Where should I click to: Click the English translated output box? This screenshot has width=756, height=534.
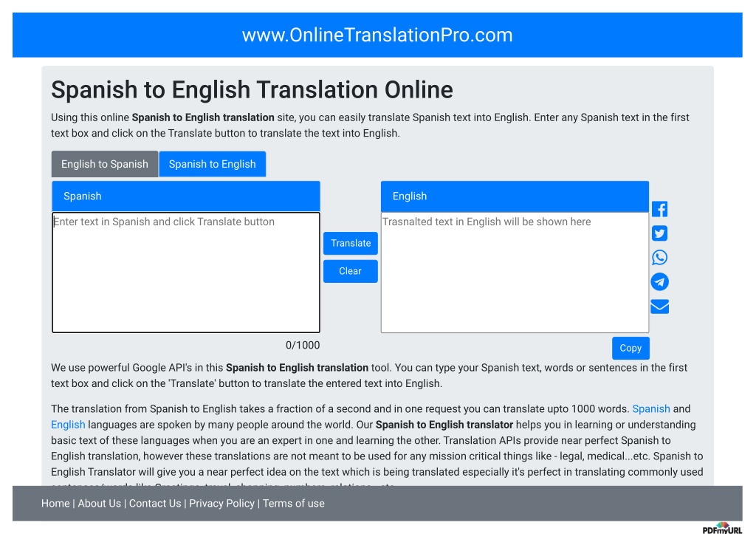tap(515, 273)
